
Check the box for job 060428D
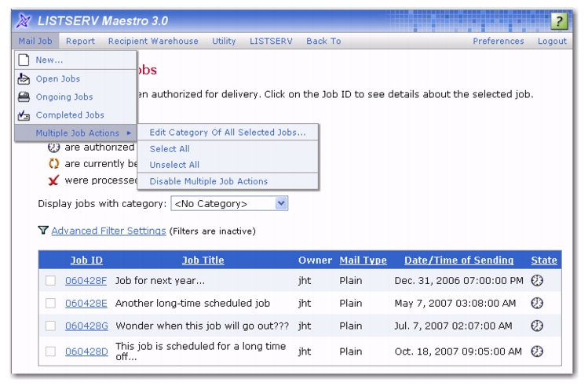[x=50, y=351]
